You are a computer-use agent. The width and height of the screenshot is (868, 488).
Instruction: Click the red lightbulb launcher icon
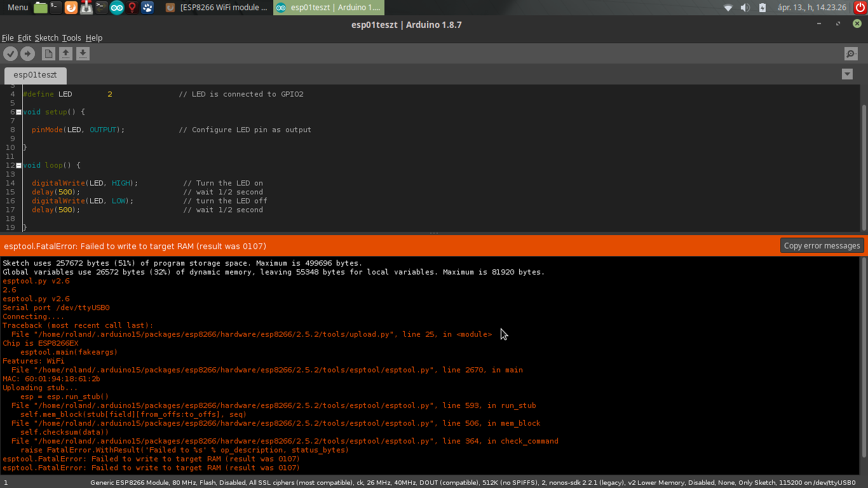(x=132, y=8)
